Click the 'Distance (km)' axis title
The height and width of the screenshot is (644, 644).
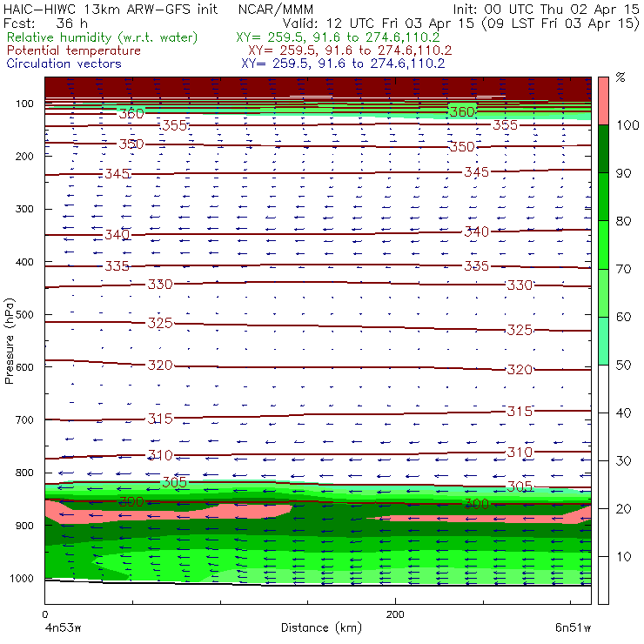pyautogui.click(x=321, y=627)
